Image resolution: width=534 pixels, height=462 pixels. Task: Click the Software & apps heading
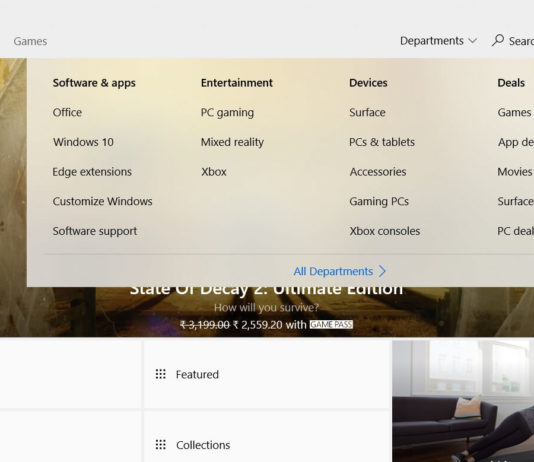94,83
